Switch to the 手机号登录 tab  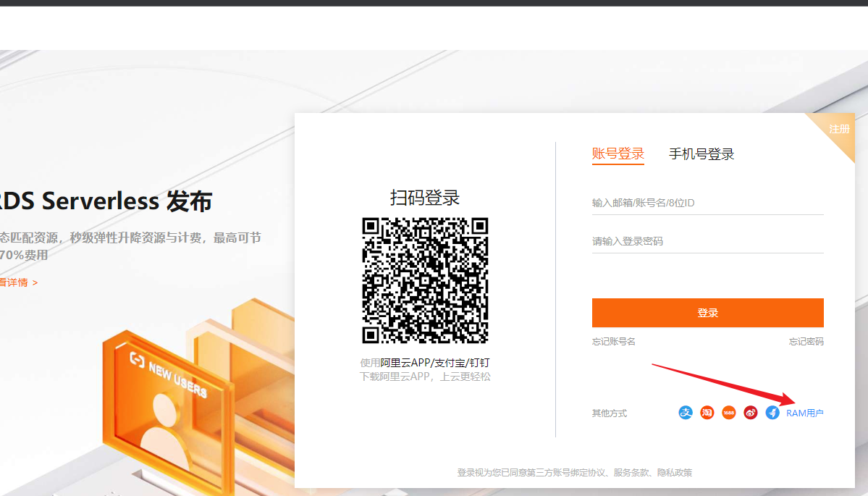[x=701, y=154]
